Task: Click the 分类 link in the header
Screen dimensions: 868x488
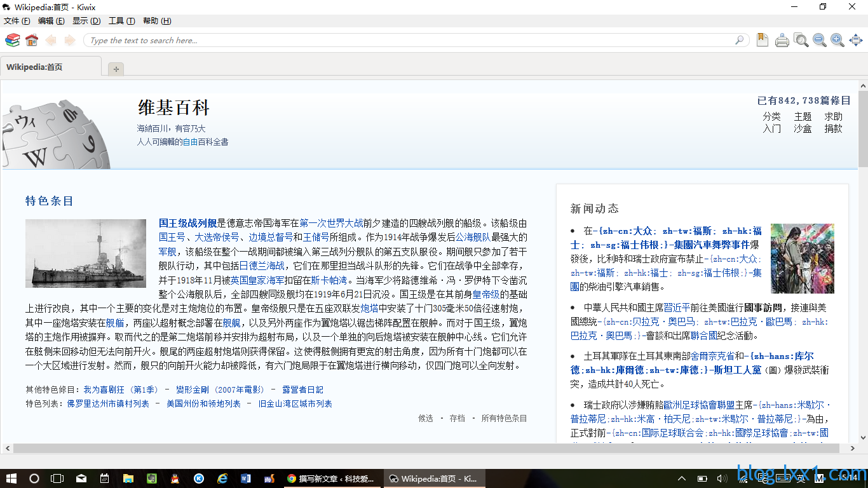Action: 771,117
